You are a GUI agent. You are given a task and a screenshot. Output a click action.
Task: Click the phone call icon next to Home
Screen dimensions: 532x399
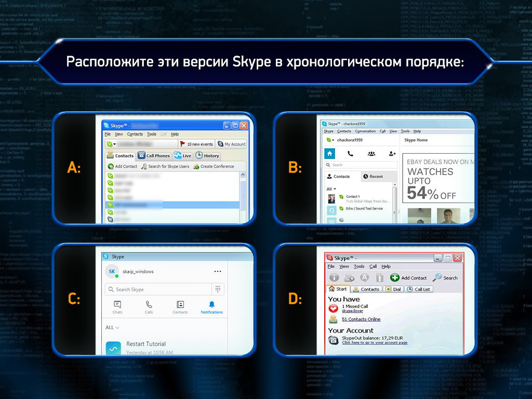pos(350,154)
